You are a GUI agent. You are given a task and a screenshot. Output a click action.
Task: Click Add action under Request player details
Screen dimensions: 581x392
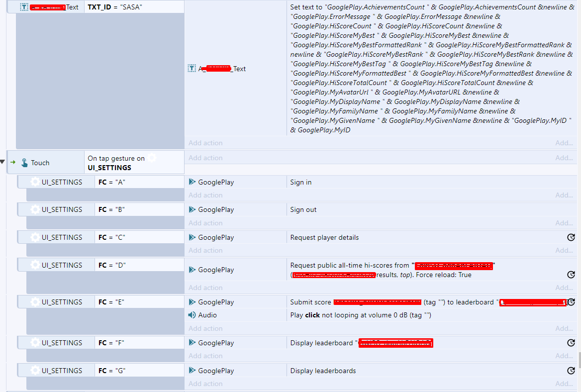[x=205, y=250]
